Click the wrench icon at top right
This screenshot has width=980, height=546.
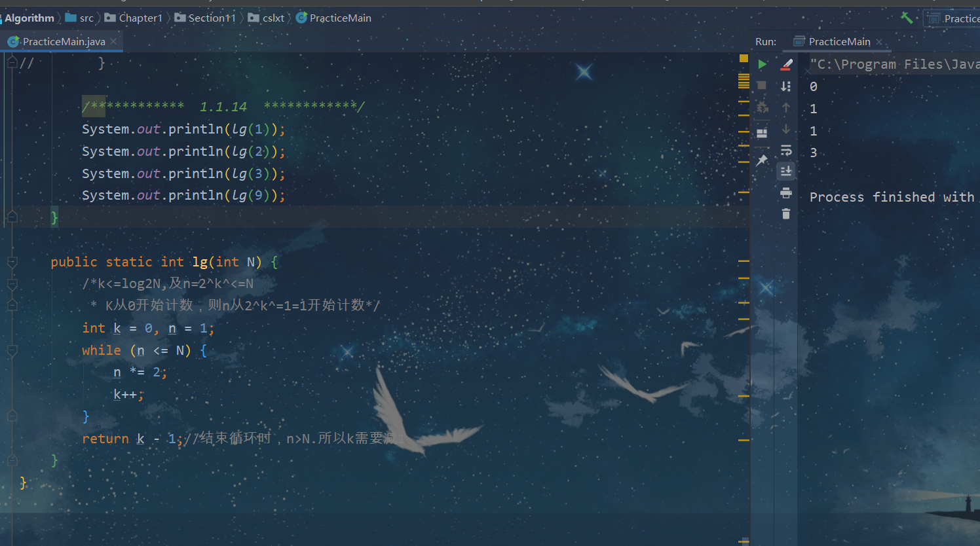(x=907, y=17)
